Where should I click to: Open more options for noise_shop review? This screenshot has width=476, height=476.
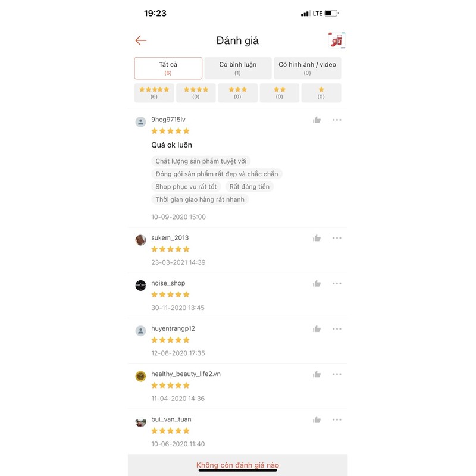pyautogui.click(x=337, y=284)
